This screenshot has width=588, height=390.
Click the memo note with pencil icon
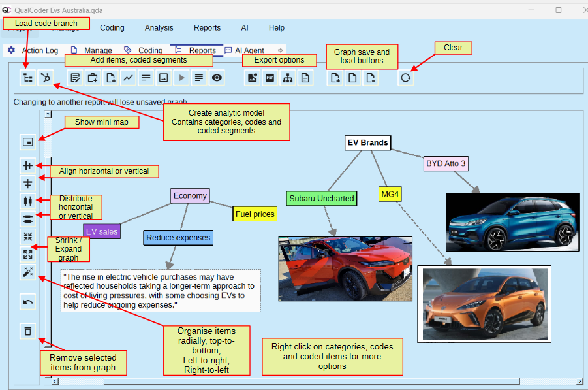[x=75, y=78]
